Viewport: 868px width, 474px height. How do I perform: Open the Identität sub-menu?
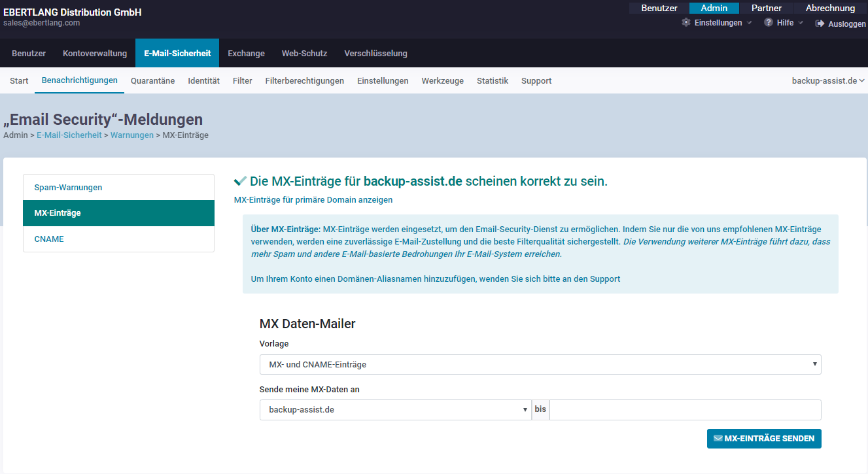tap(203, 81)
